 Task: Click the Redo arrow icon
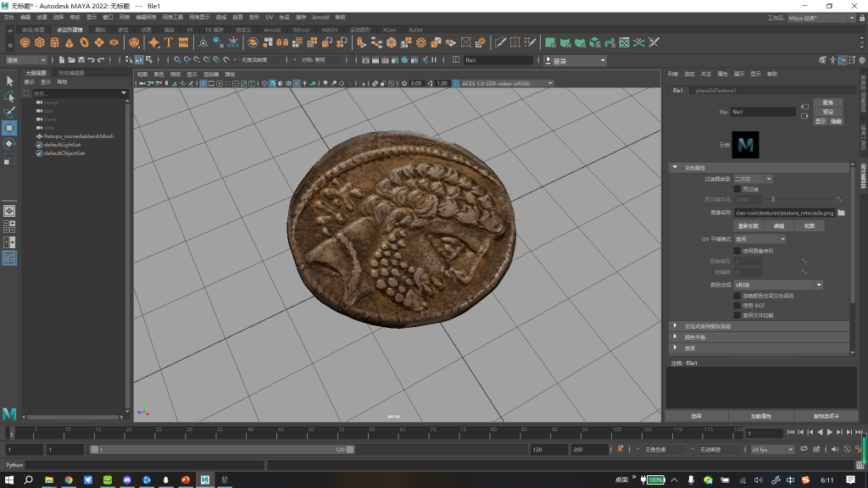pos(101,60)
